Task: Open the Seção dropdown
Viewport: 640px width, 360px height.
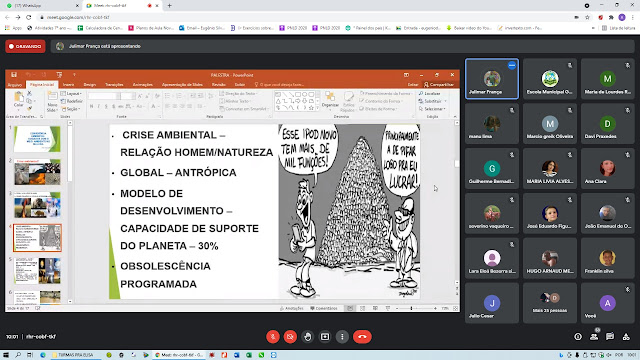Action: 71,109
